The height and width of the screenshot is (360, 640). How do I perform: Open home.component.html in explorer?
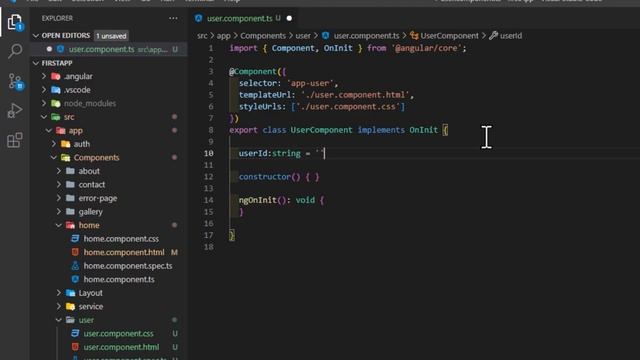pos(124,252)
